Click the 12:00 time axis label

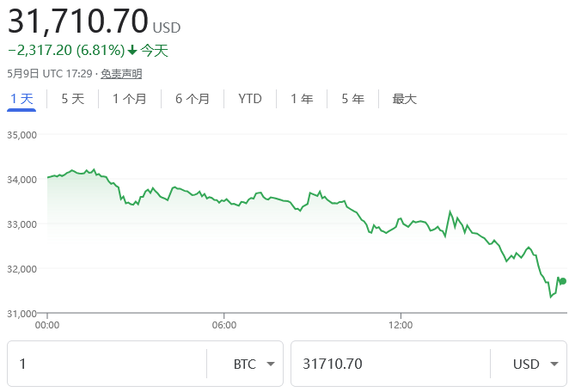point(401,326)
